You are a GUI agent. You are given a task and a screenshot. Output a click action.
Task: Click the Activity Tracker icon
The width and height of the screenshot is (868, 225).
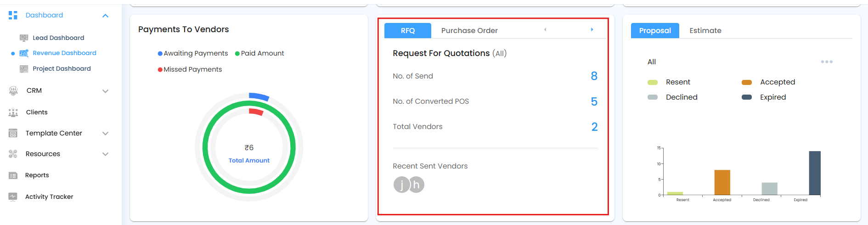[13, 197]
